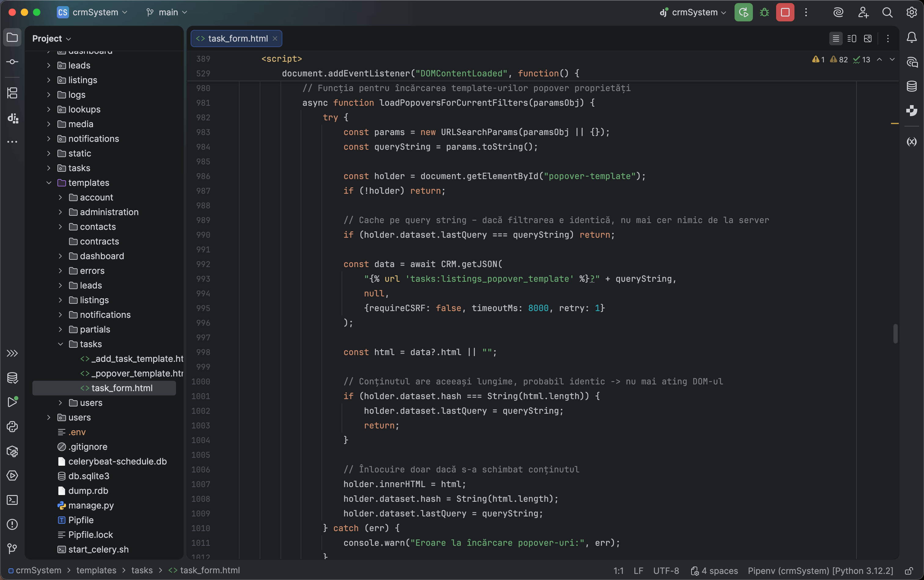
Task: Open the Commit tool window
Action: [x=12, y=61]
